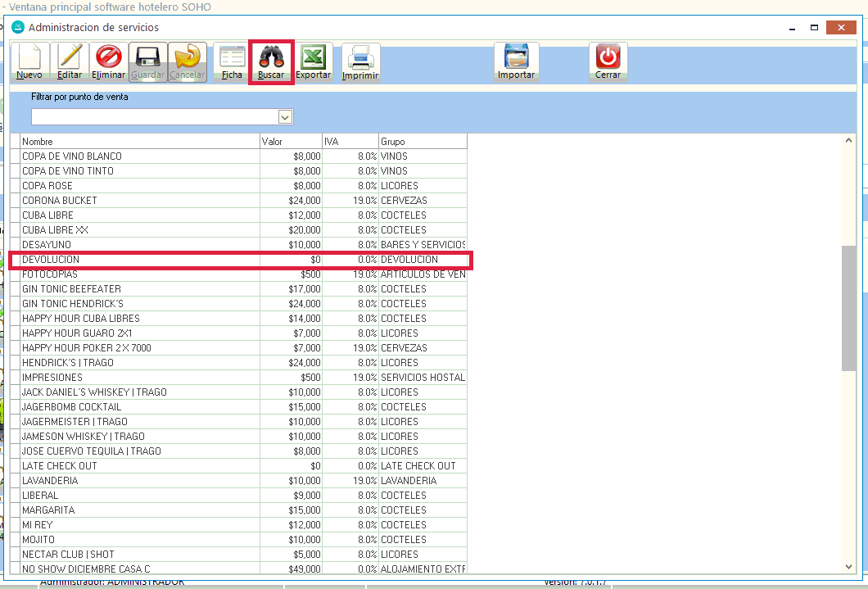The width and height of the screenshot is (868, 589).
Task: Launch Buscar with the binoculars icon
Action: point(271,57)
